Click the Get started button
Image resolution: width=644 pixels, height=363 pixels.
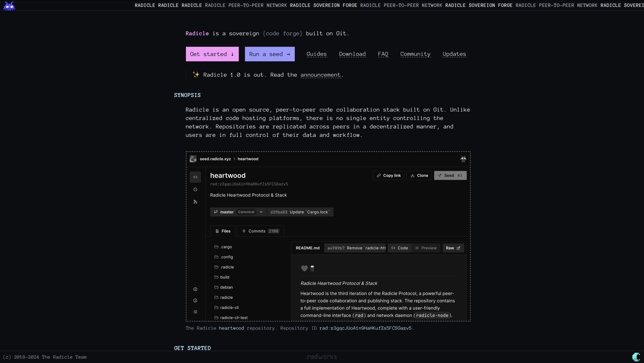(212, 54)
